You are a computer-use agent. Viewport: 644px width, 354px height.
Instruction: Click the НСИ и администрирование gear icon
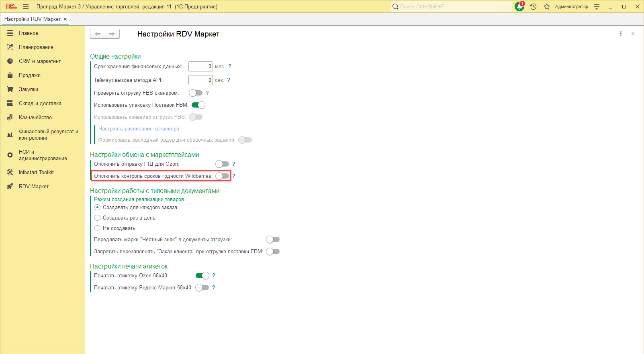10,155
